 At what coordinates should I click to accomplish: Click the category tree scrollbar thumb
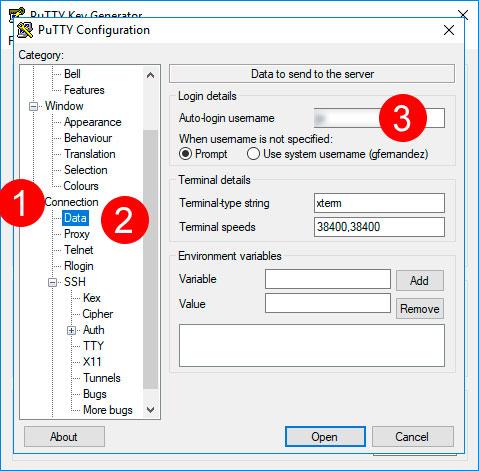click(150, 259)
